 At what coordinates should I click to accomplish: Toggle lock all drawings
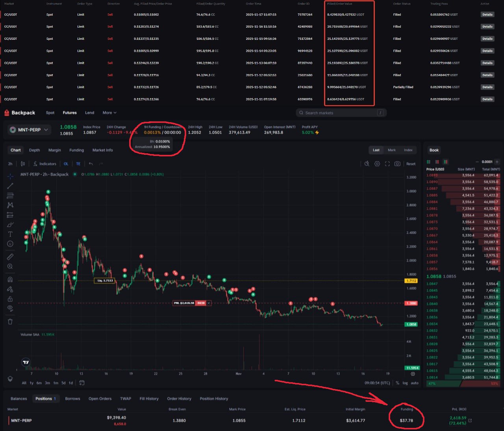pyautogui.click(x=10, y=299)
